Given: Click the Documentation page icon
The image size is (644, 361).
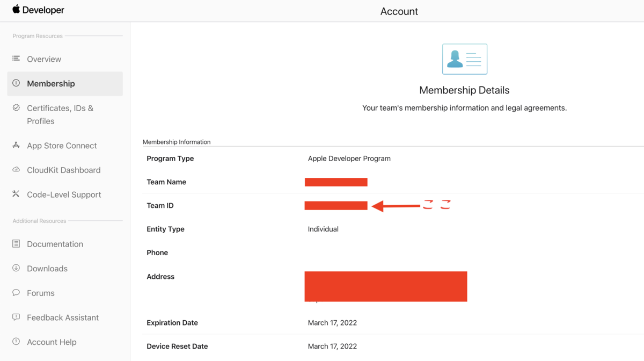Looking at the screenshot, I should pyautogui.click(x=16, y=243).
